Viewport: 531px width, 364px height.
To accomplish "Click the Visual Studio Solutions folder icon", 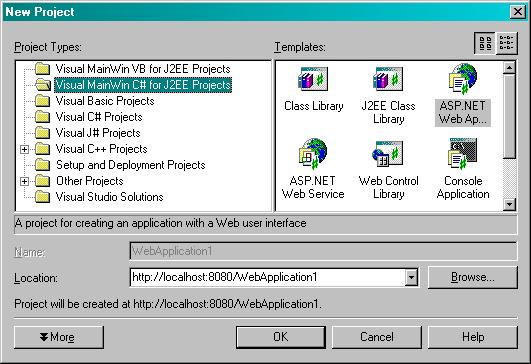I will (43, 197).
